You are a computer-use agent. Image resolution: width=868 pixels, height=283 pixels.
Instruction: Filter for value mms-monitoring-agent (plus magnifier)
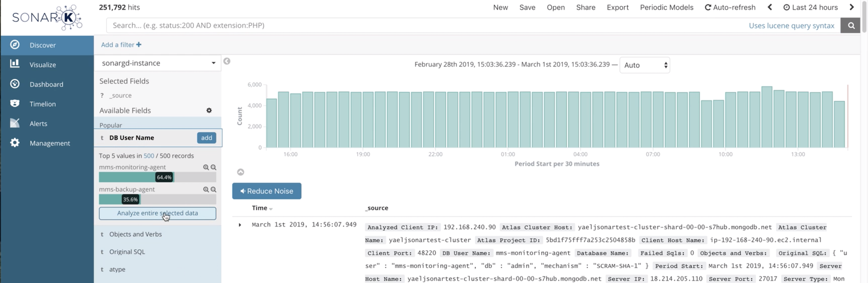(x=206, y=167)
